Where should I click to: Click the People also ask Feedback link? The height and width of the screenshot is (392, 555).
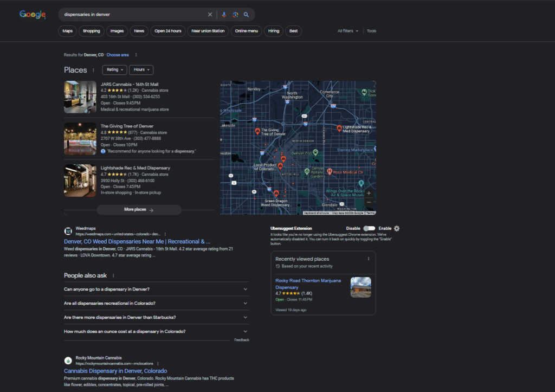tap(242, 340)
